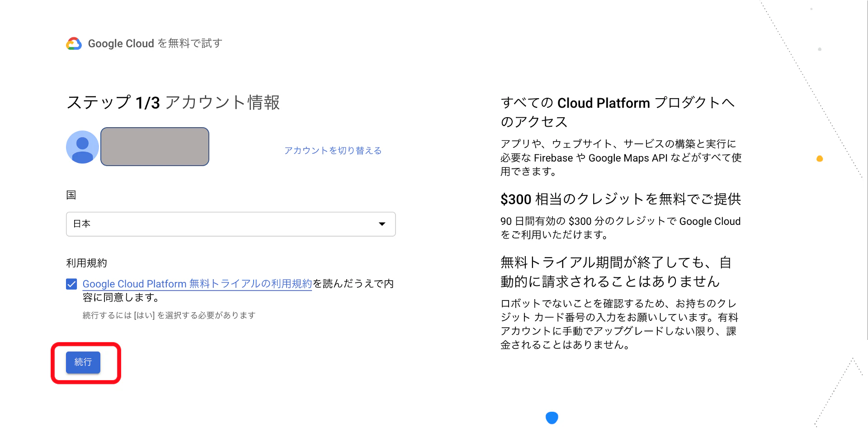The height and width of the screenshot is (429, 868).
Task: Click the $300 相当のクレジットを無料でご提供 heading
Action: (x=621, y=199)
